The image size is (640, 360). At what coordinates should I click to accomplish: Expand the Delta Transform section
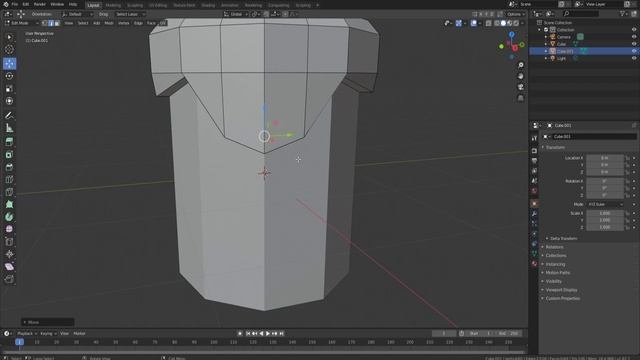(x=563, y=238)
